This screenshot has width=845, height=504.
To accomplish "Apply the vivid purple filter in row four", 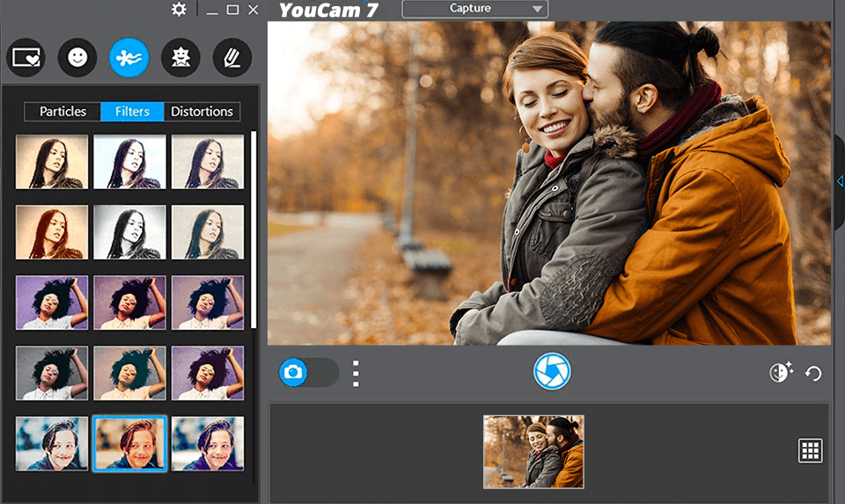I will pyautogui.click(x=208, y=373).
